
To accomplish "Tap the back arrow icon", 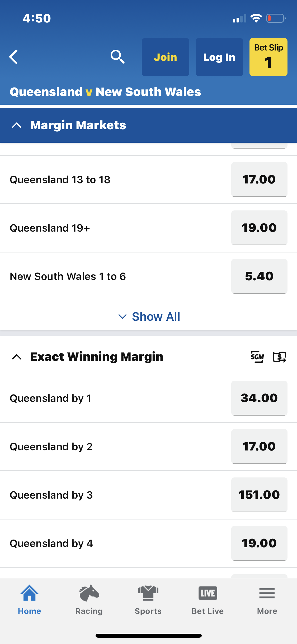I will point(14,57).
